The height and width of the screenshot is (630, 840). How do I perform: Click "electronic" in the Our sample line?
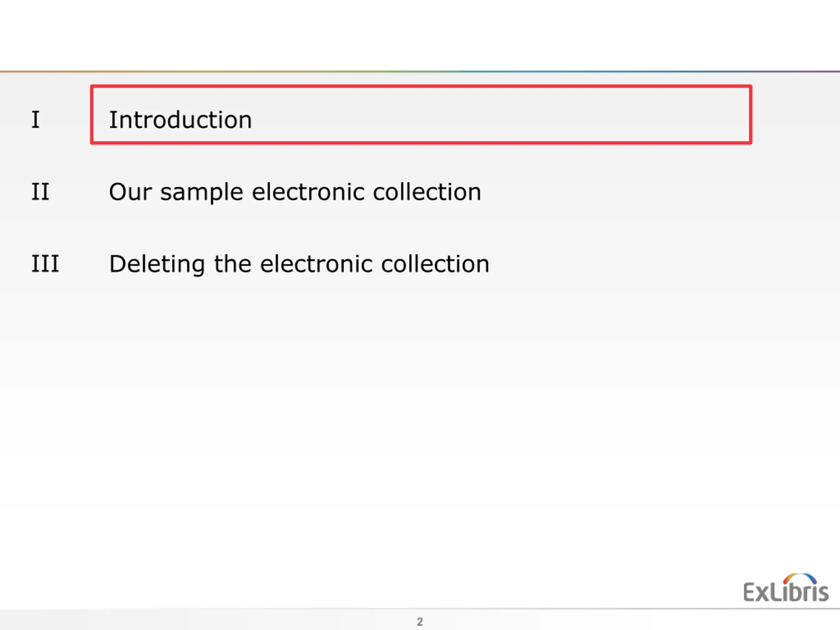(308, 191)
